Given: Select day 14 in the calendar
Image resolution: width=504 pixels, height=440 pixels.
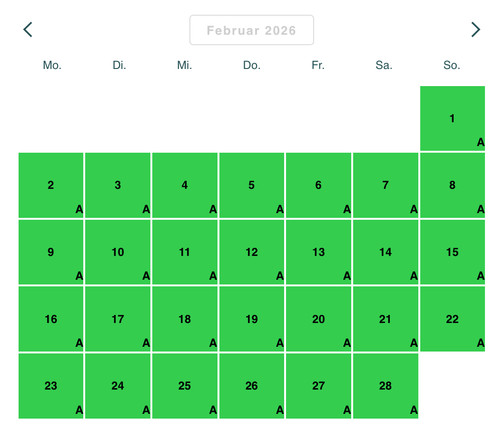Looking at the screenshot, I should click(385, 252).
